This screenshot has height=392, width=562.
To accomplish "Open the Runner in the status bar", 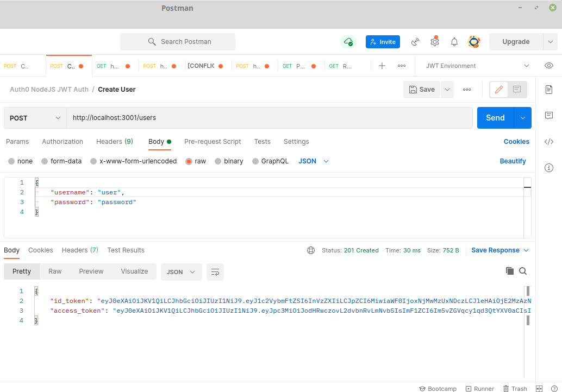I will point(479,389).
